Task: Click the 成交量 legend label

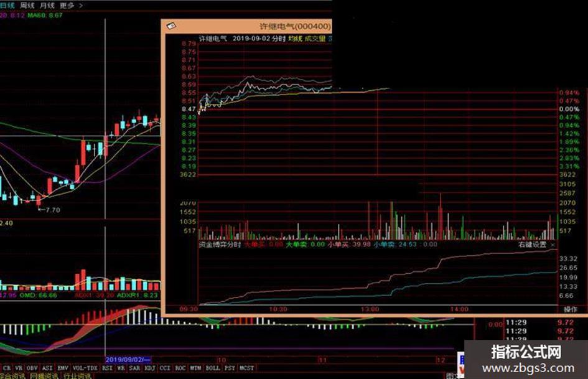Action: 315,39
